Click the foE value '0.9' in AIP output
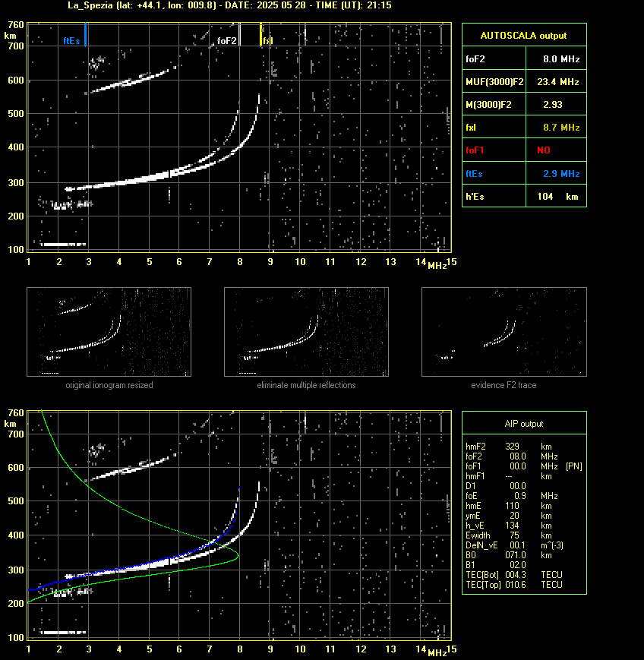 click(x=519, y=496)
